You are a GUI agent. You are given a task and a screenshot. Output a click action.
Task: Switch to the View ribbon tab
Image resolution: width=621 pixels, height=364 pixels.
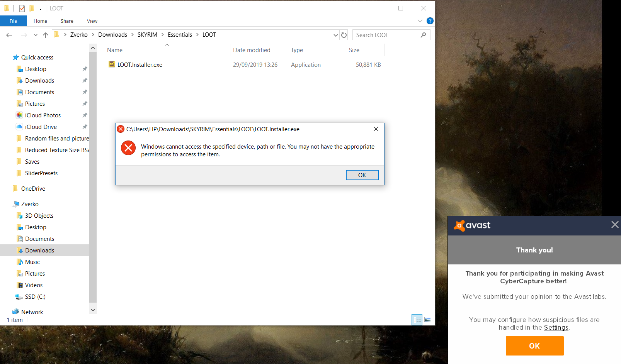click(92, 21)
